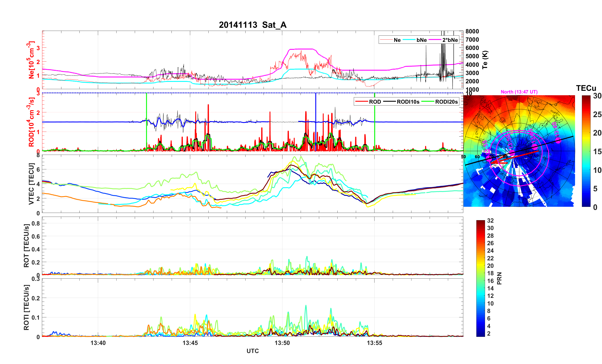Viewport: 602px width, 364px height.
Task: Click the Te (K) right axis label
Action: click(x=485, y=60)
